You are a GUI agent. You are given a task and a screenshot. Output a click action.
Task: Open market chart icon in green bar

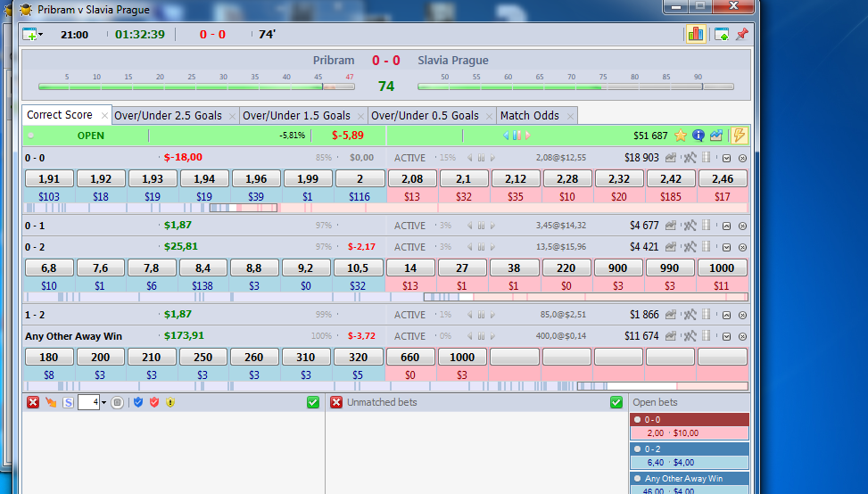pos(716,136)
